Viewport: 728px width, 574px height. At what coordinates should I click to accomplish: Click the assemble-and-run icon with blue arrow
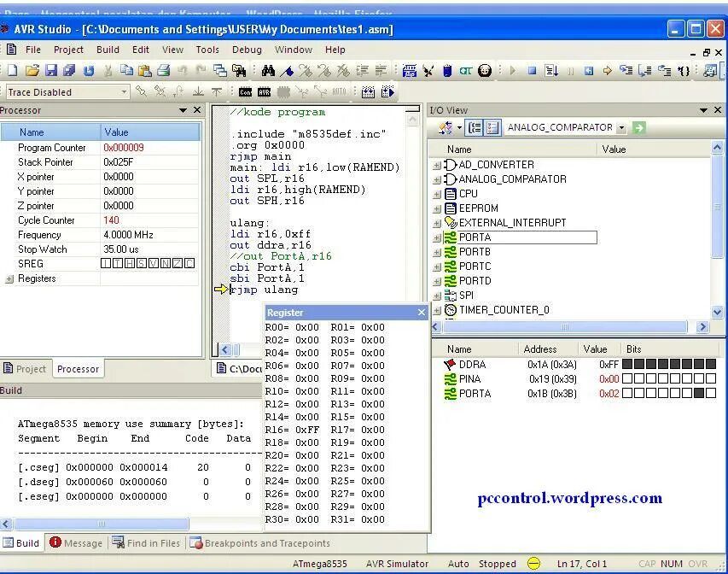[x=387, y=92]
